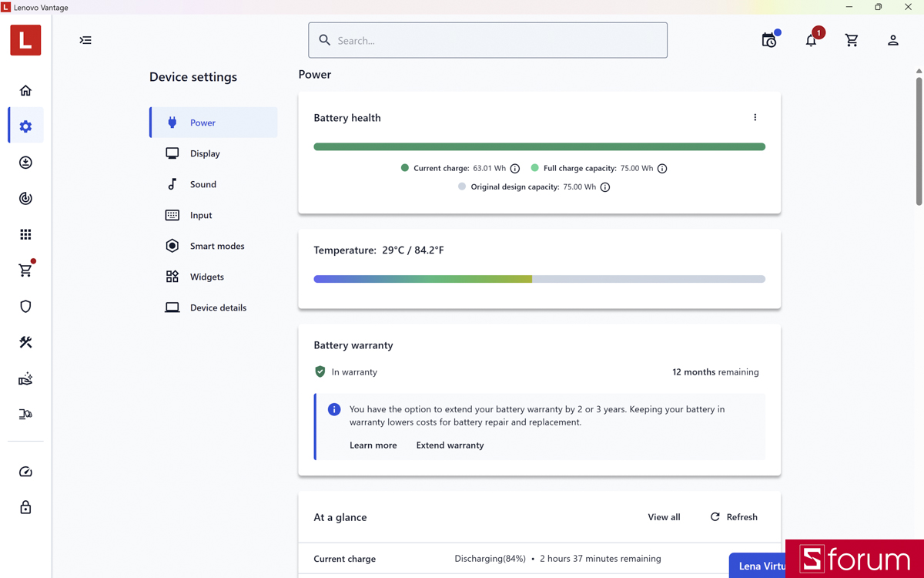This screenshot has width=924, height=578.
Task: Show info for Current charge
Action: coord(515,169)
